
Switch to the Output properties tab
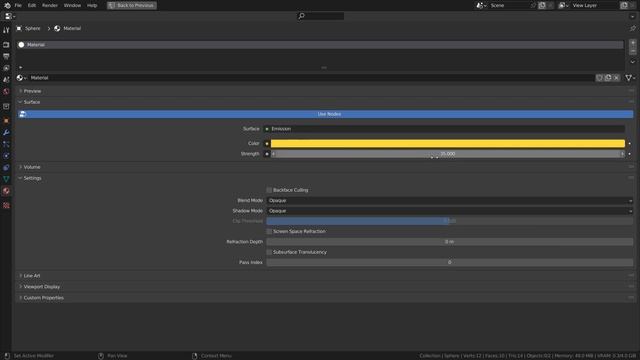(x=6, y=56)
